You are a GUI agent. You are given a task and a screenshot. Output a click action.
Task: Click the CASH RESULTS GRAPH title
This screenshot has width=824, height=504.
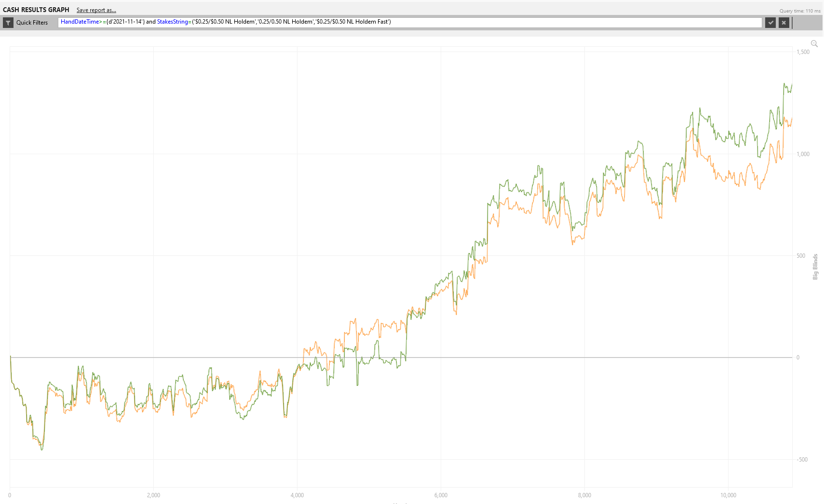[36, 10]
